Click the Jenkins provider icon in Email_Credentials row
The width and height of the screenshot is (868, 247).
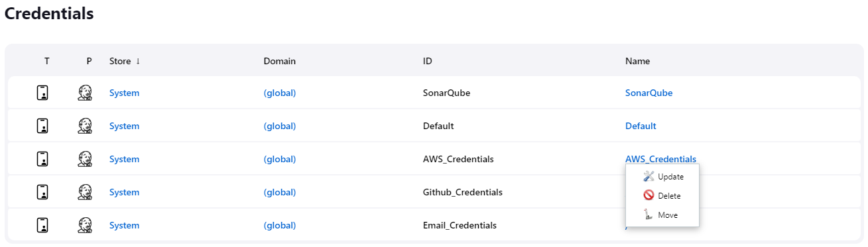tap(85, 225)
